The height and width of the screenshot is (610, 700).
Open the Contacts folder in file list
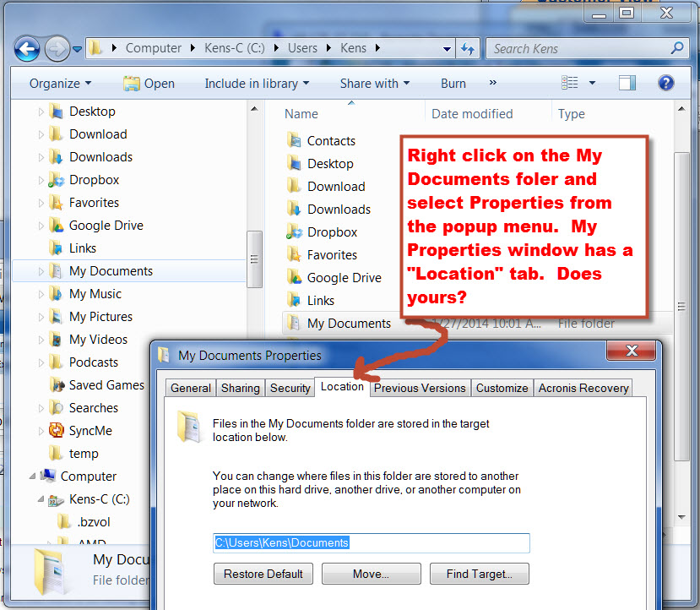coord(330,140)
